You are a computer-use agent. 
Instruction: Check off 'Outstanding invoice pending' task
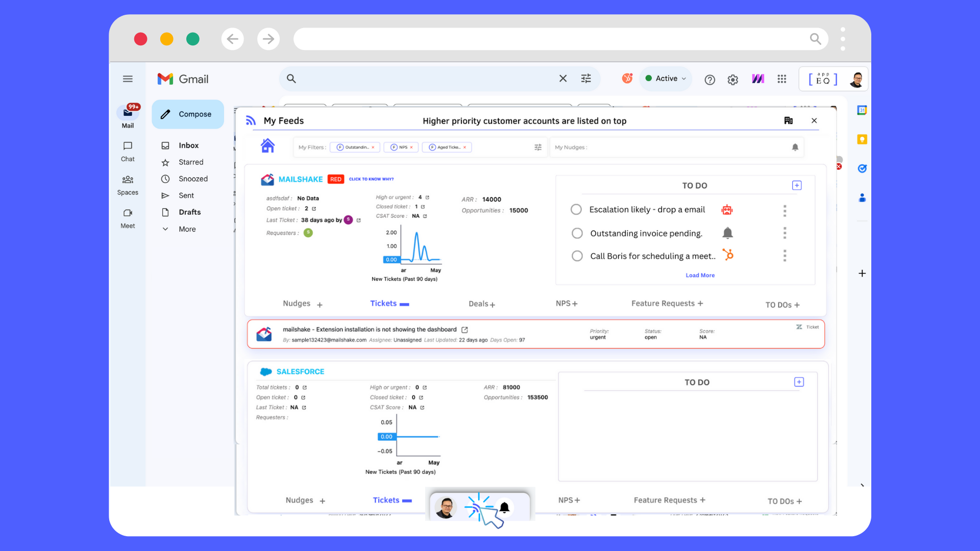click(577, 233)
